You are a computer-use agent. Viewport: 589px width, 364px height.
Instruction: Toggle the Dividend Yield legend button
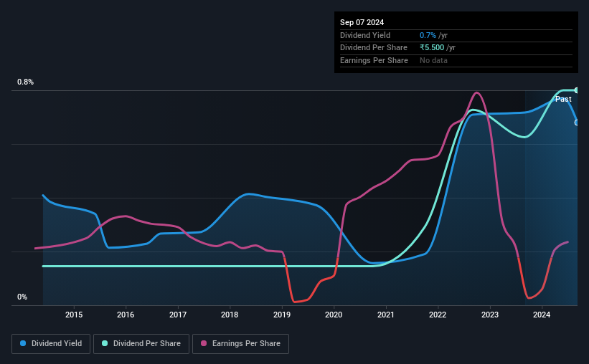pos(51,344)
